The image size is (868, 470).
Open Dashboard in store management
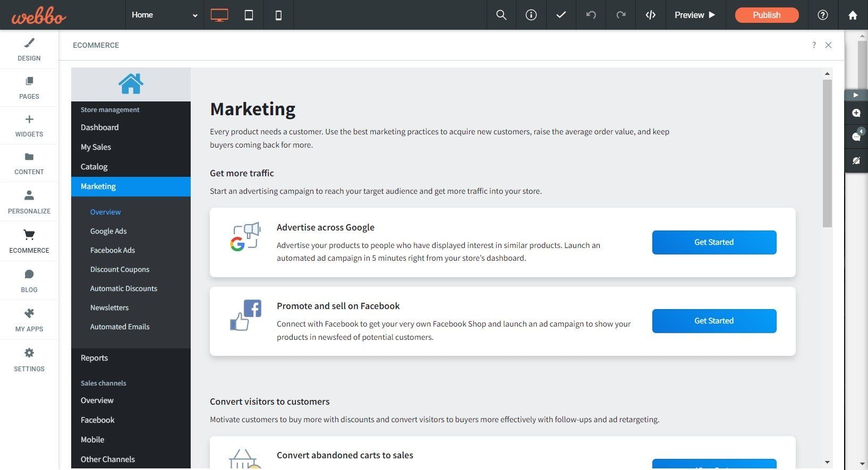click(x=131, y=127)
